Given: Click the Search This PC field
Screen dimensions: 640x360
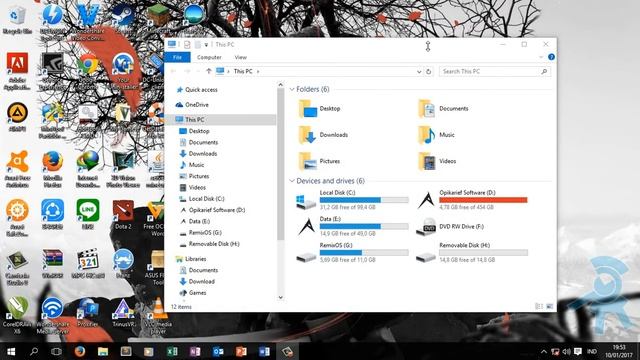Looking at the screenshot, I should tap(495, 71).
